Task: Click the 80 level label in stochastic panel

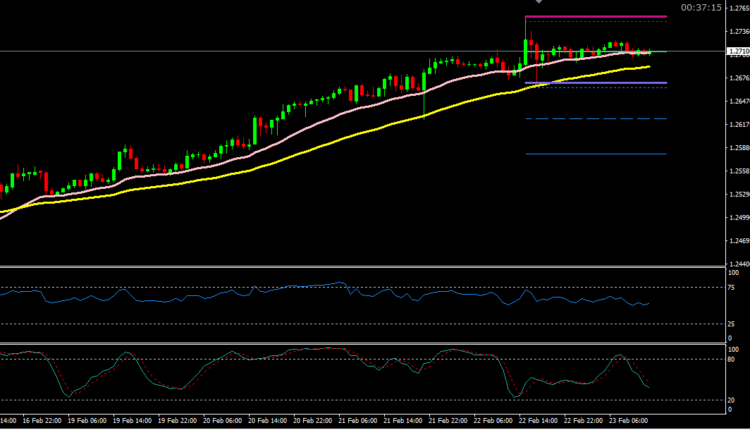Action: coord(733,360)
